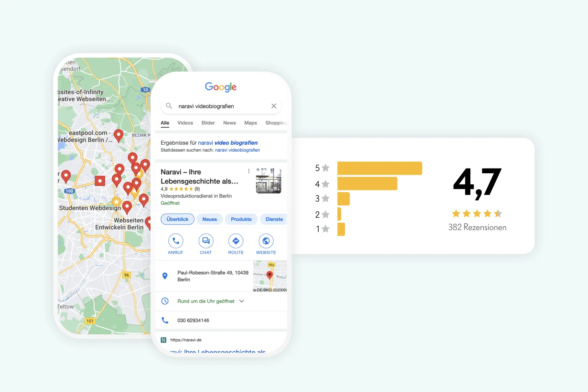Click the 382 Rezensionen label
Screen dimensions: 588x392
tap(477, 227)
